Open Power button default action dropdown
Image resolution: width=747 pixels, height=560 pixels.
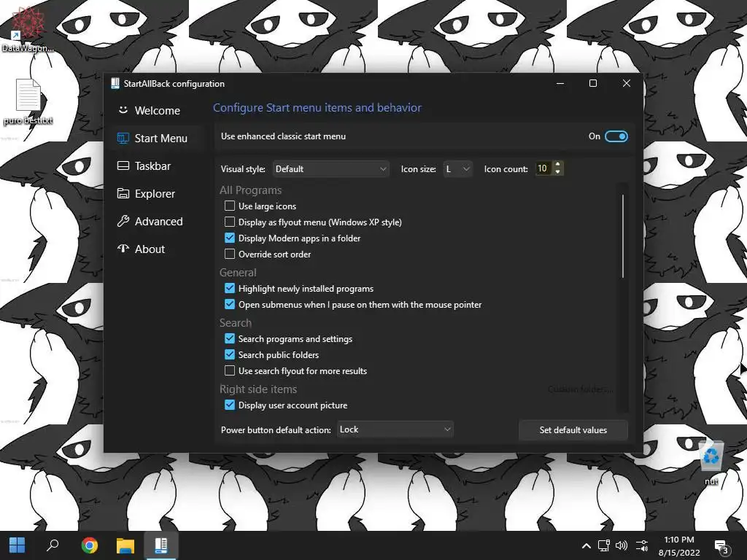(395, 429)
